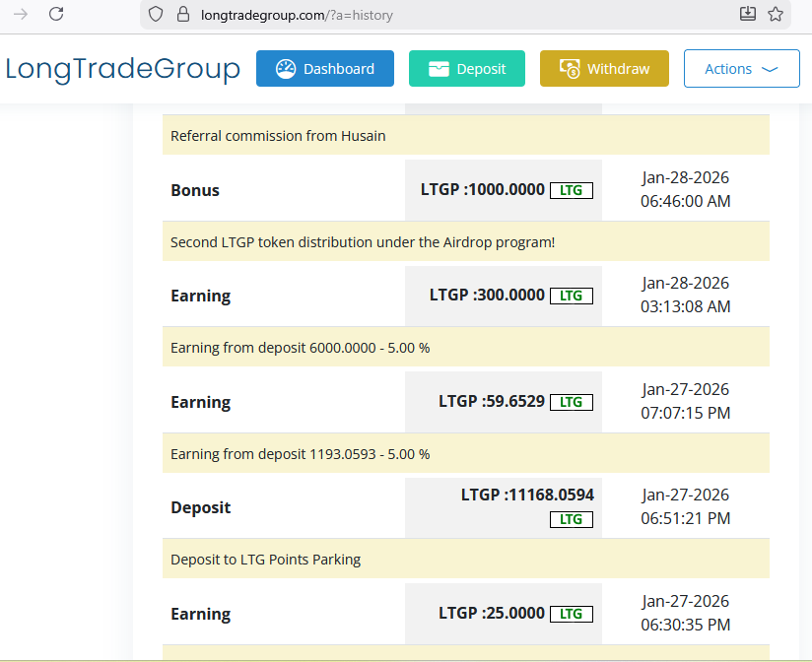
Task: Click the padlock site security icon
Action: coord(180,15)
